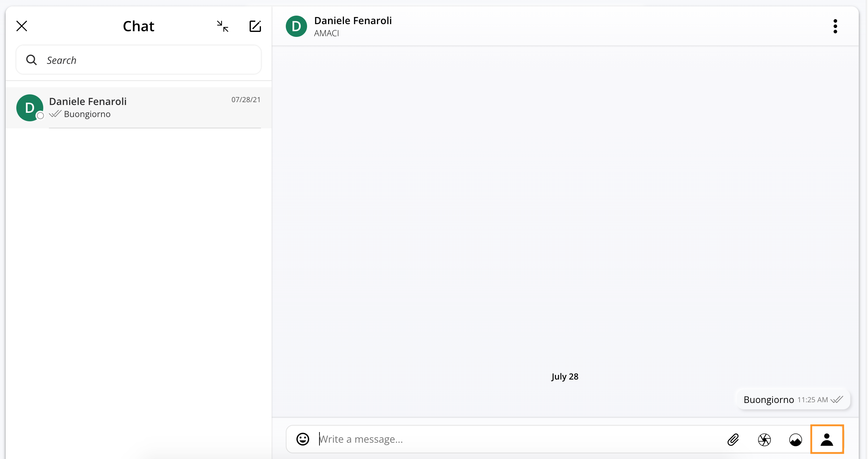Click the 07/28/21 date in chat list
This screenshot has width=868, height=459.
pos(246,100)
